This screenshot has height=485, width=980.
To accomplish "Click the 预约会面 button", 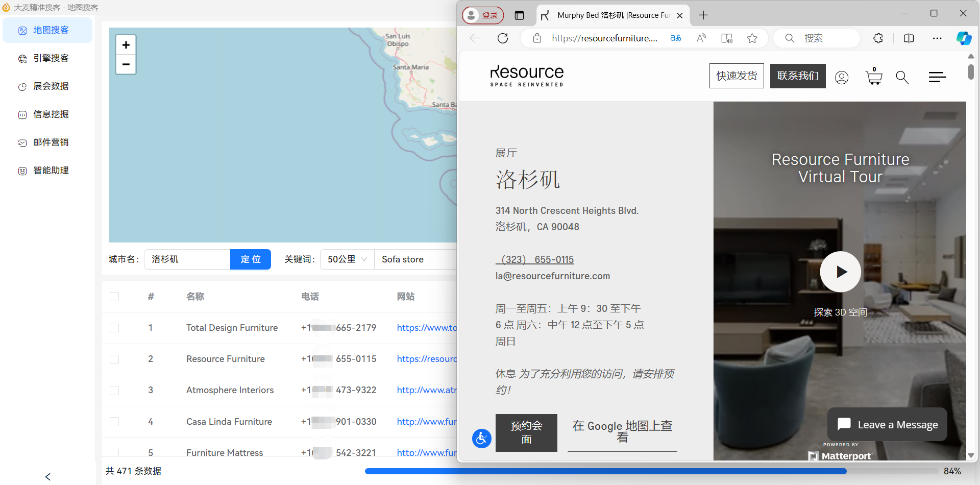I will 526,432.
